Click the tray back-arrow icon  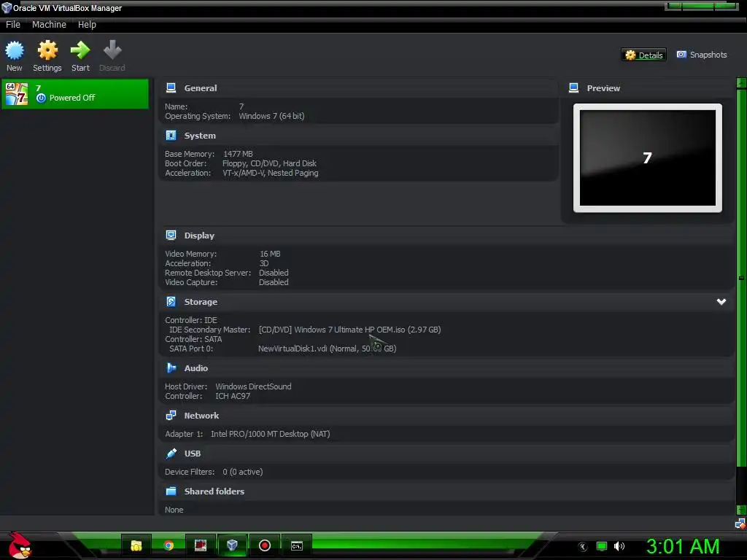[x=583, y=547]
